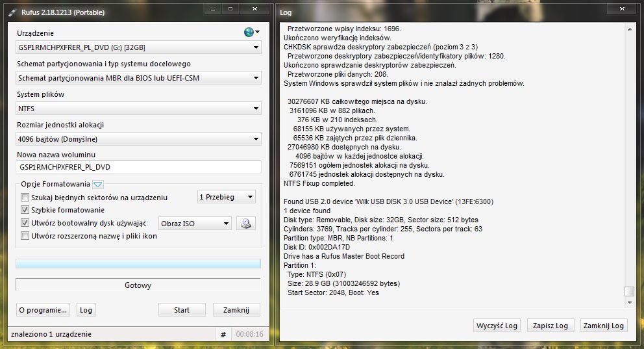Click the 'Cylinders: 3769' log line

[x=383, y=229]
